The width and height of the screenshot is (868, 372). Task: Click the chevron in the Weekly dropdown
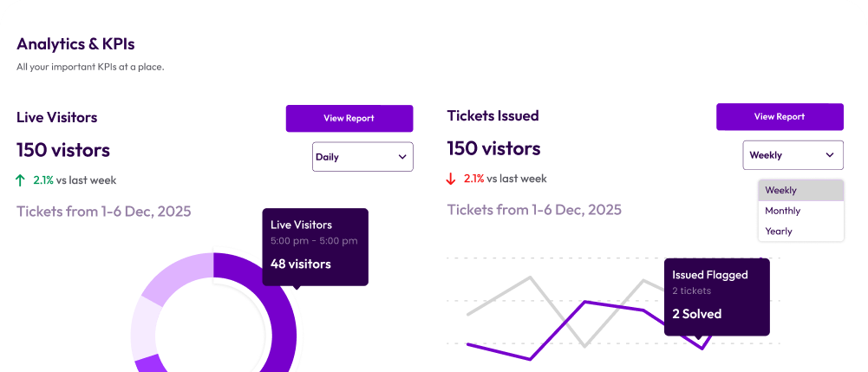[x=830, y=155]
